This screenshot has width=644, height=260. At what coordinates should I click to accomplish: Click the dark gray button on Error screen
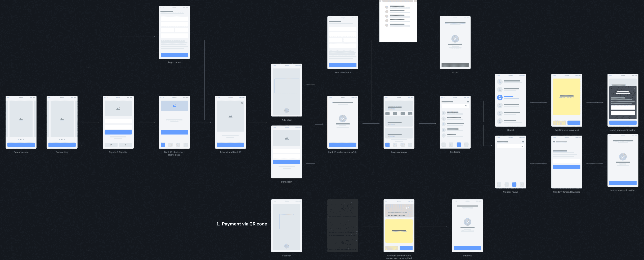point(455,65)
